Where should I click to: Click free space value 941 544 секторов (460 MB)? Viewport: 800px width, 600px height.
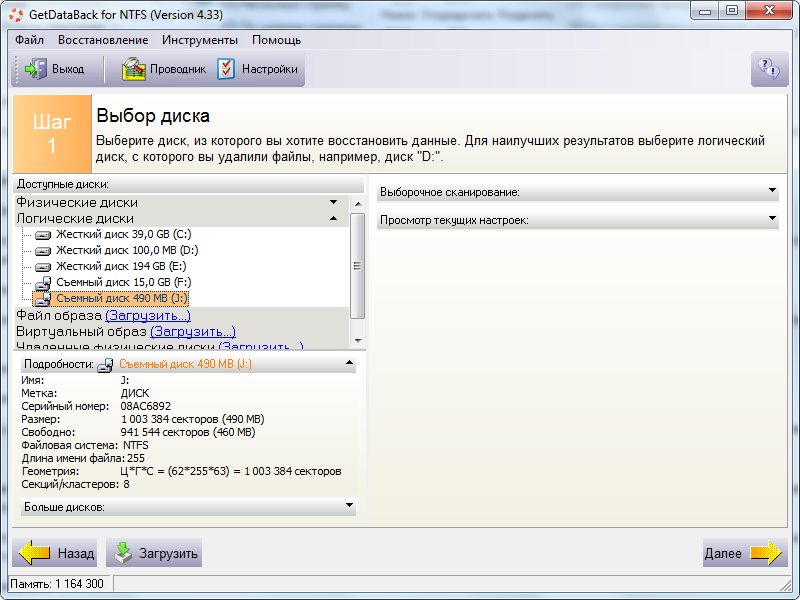(188, 432)
